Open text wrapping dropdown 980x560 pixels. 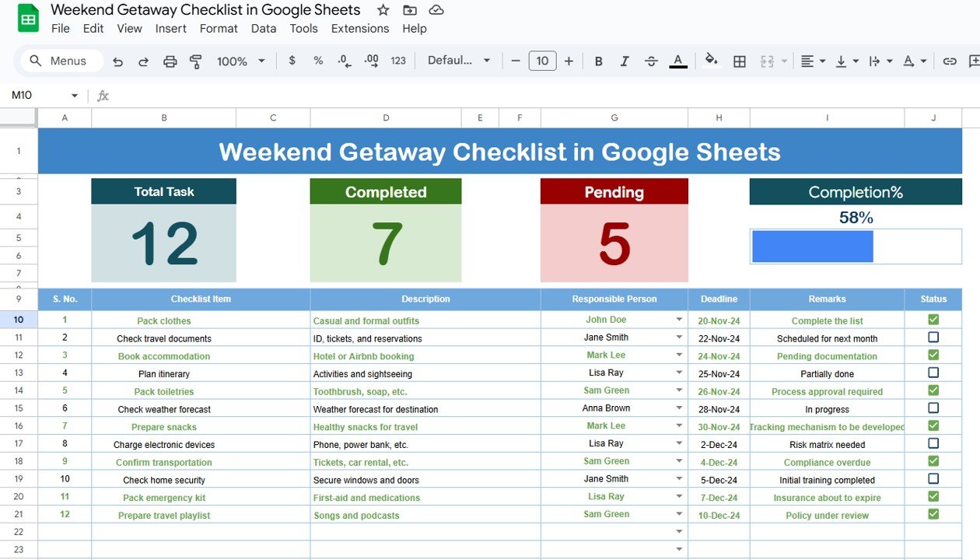pos(880,61)
